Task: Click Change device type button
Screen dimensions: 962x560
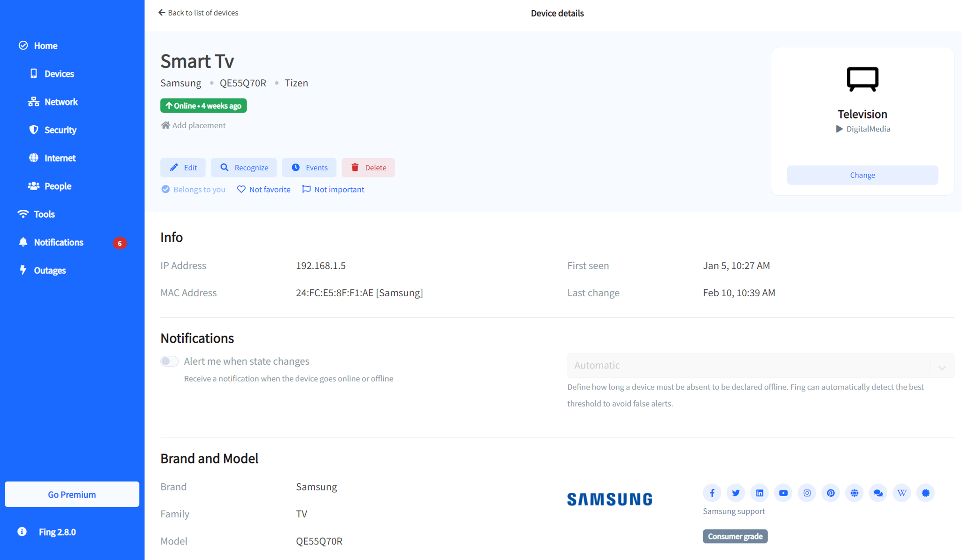Action: click(x=862, y=175)
